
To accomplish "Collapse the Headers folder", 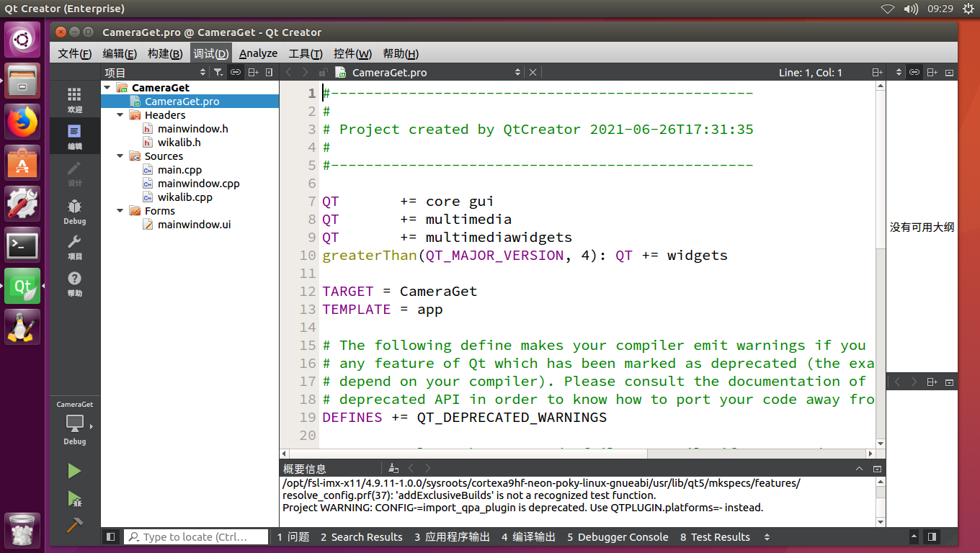I will (x=120, y=114).
